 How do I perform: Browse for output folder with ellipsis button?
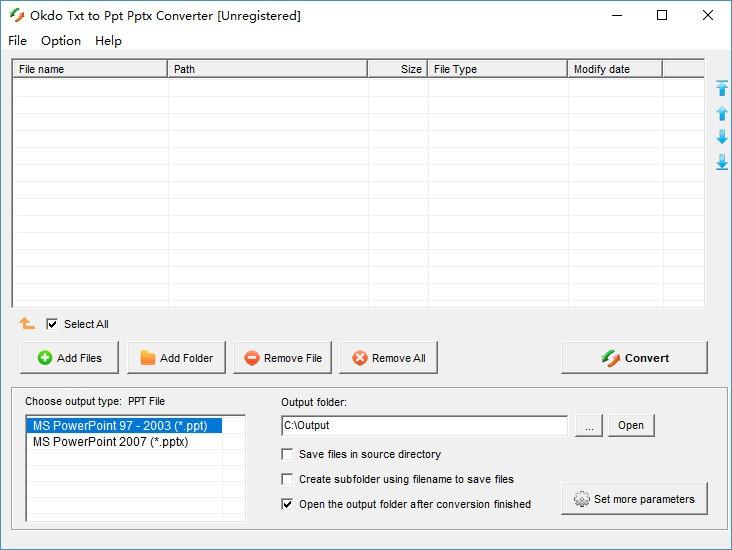point(589,425)
